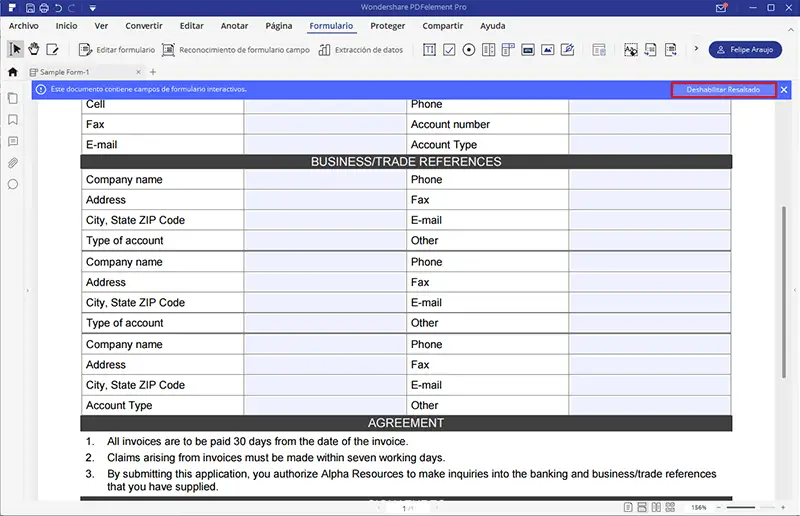
Task: Go to Home screen icon
Action: (x=13, y=72)
